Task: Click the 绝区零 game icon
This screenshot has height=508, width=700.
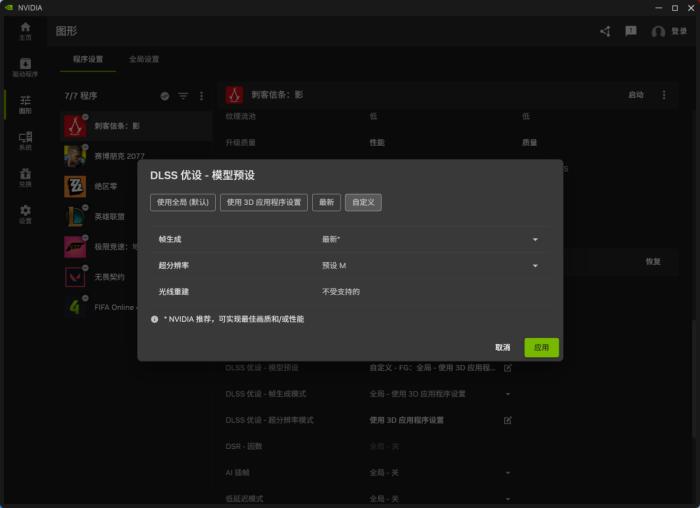Action: click(x=75, y=187)
